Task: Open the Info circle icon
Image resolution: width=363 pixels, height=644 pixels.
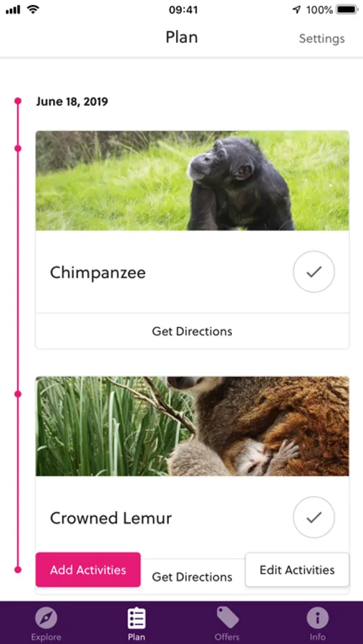Action: (318, 618)
